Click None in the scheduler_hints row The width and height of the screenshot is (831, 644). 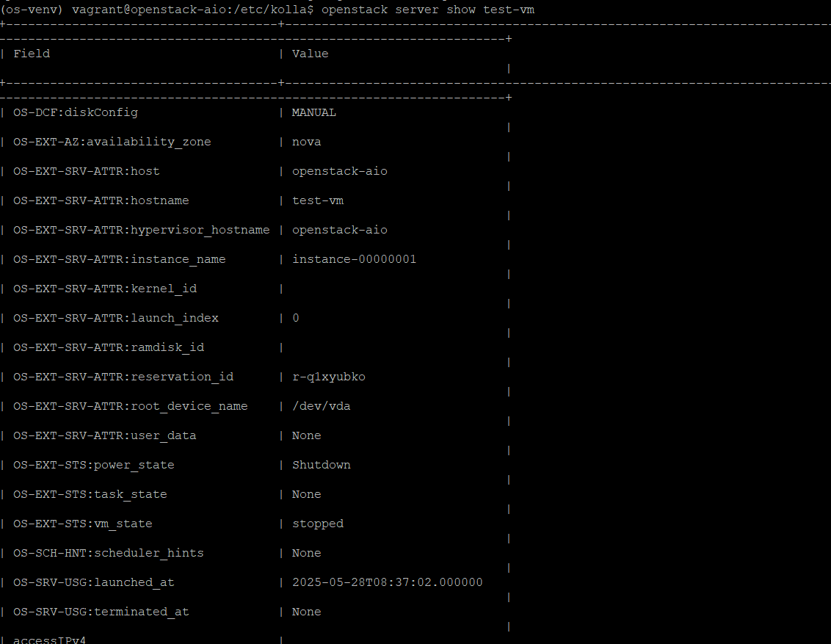pyautogui.click(x=306, y=553)
